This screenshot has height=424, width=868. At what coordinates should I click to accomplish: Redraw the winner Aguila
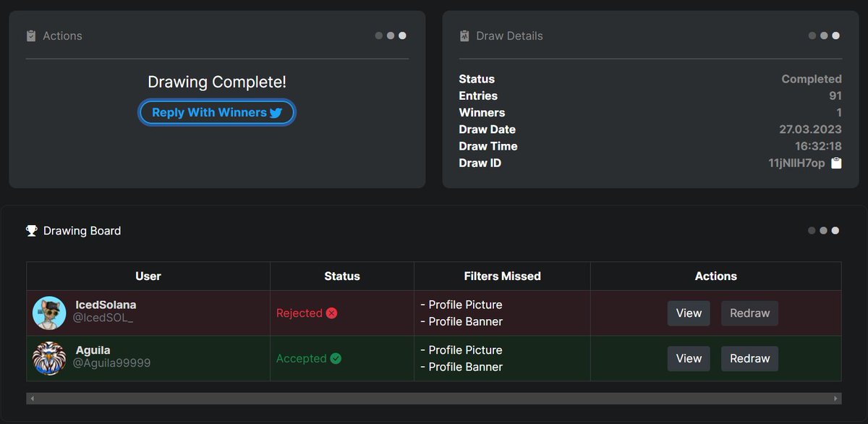tap(749, 358)
